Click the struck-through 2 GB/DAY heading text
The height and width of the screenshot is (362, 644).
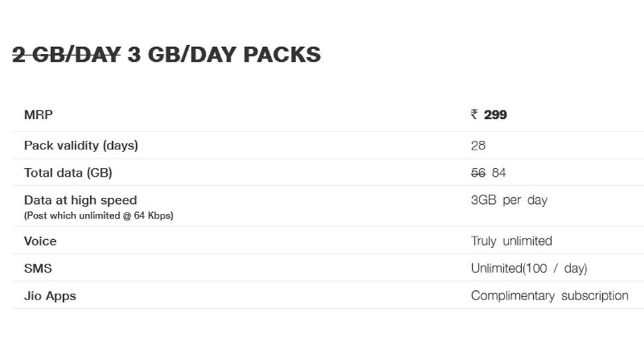pyautogui.click(x=66, y=54)
